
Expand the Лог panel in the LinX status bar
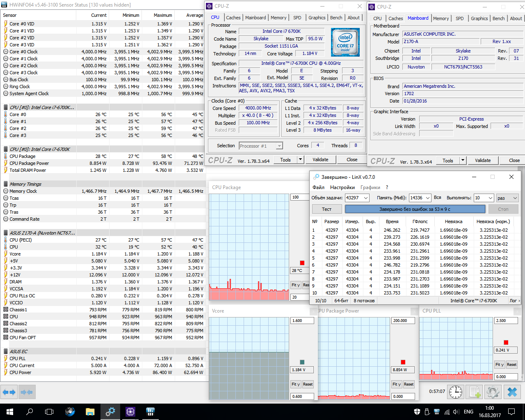pyautogui.click(x=515, y=301)
